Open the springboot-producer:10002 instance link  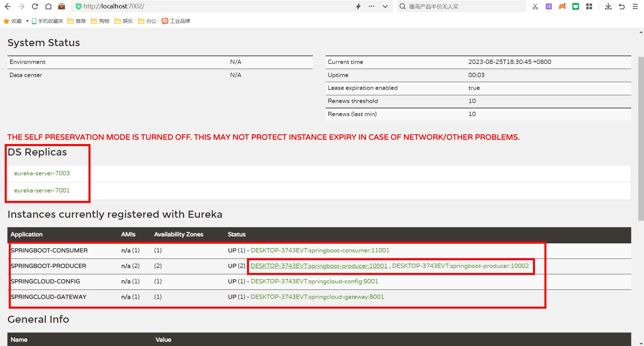tap(461, 266)
